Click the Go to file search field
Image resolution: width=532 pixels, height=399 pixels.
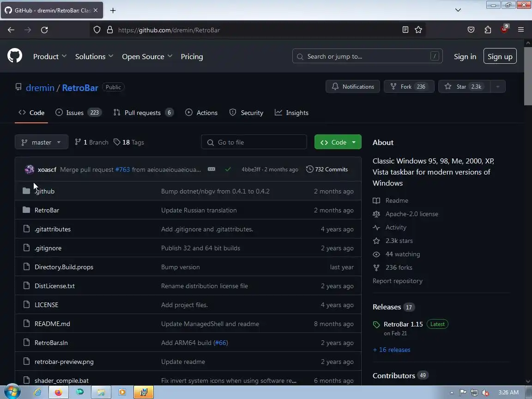pos(254,142)
